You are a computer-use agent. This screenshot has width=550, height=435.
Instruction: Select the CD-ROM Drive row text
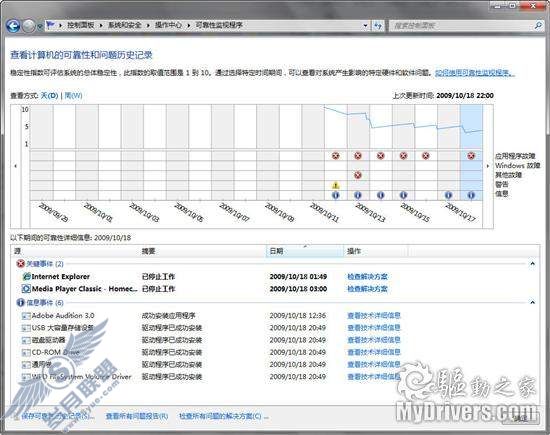pyautogui.click(x=56, y=352)
